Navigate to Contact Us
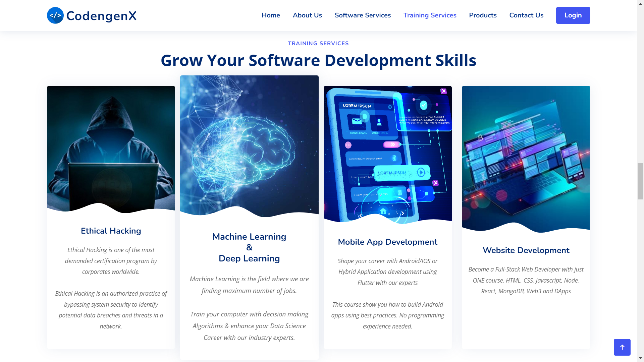This screenshot has width=644, height=362. [x=526, y=15]
